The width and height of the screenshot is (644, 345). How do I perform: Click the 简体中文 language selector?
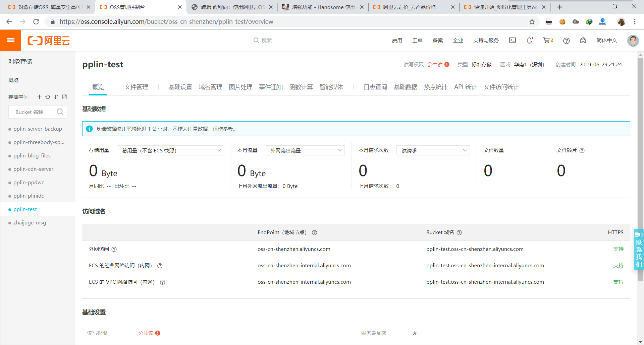(606, 40)
